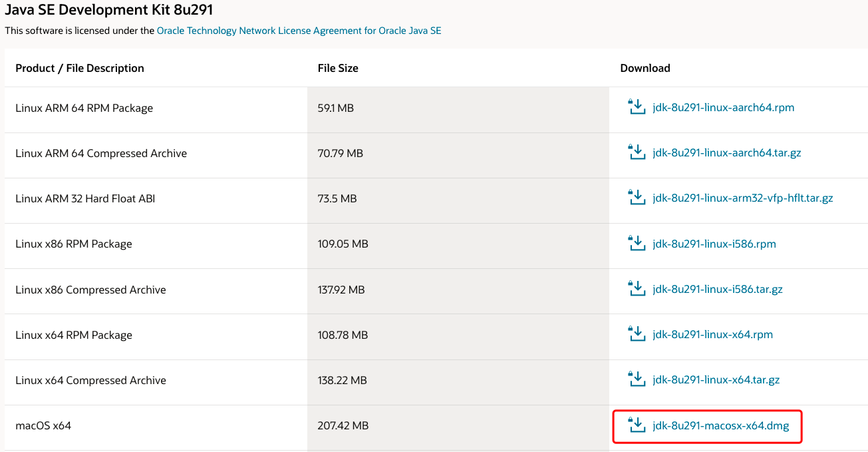This screenshot has width=868, height=452.
Task: Click the 207.42 MB file size
Action: coord(343,425)
